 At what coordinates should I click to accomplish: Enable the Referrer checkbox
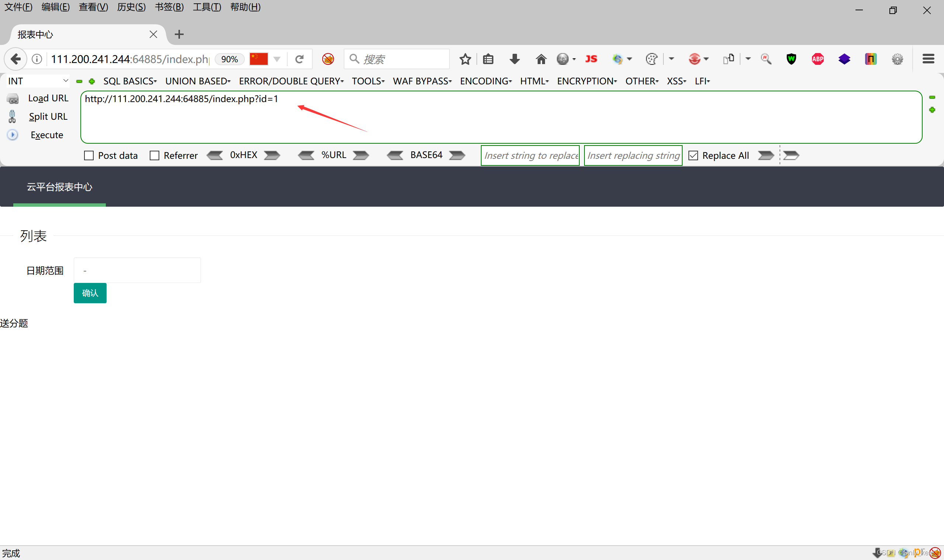pos(155,155)
